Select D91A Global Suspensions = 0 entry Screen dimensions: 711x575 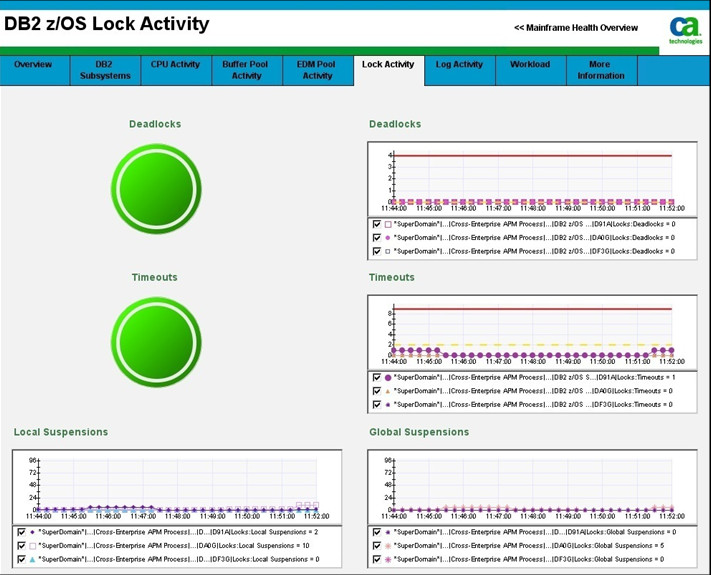point(535,532)
